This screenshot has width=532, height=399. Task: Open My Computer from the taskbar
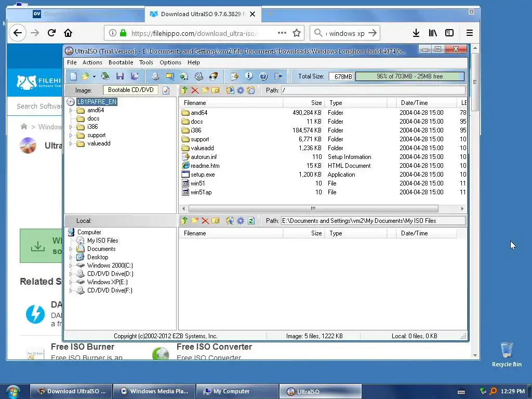(x=237, y=391)
